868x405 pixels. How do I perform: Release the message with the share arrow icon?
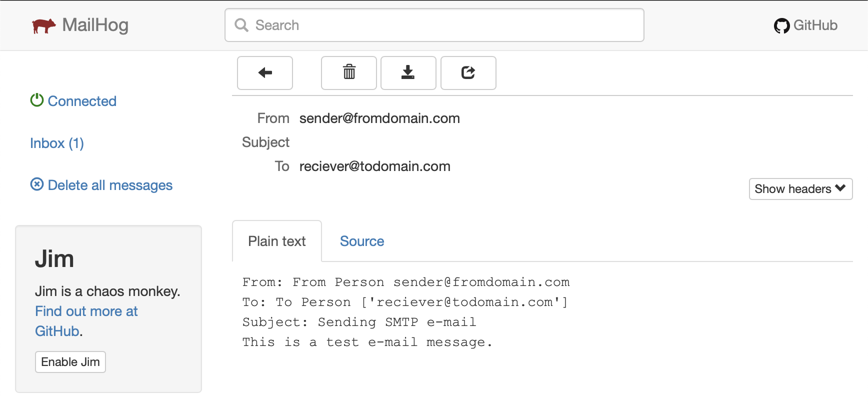468,73
